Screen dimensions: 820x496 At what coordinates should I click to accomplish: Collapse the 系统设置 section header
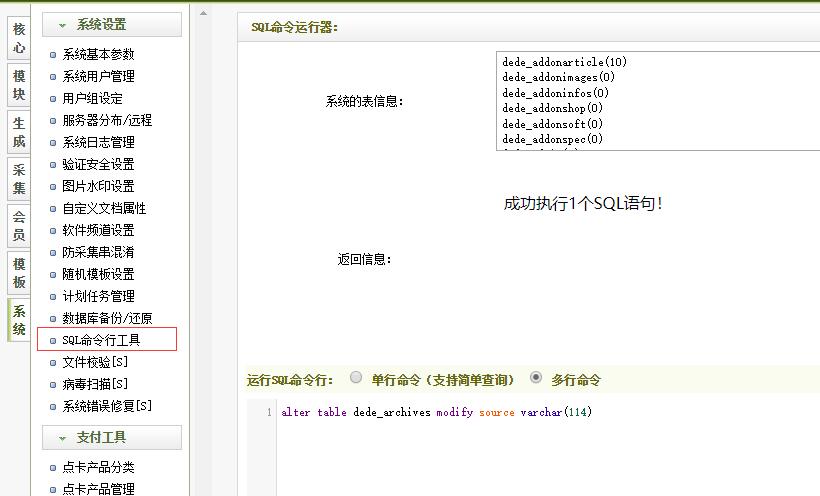pyautogui.click(x=110, y=25)
